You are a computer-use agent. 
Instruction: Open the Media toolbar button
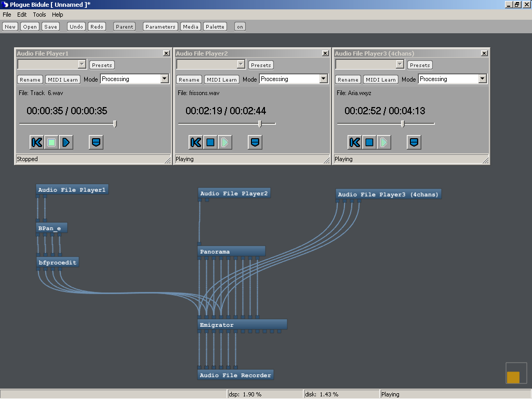pyautogui.click(x=191, y=27)
